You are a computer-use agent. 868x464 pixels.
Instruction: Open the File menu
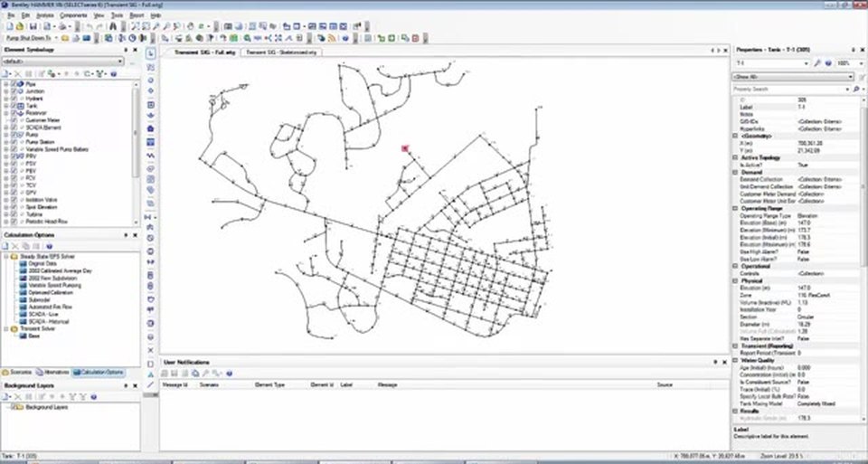pos(11,15)
